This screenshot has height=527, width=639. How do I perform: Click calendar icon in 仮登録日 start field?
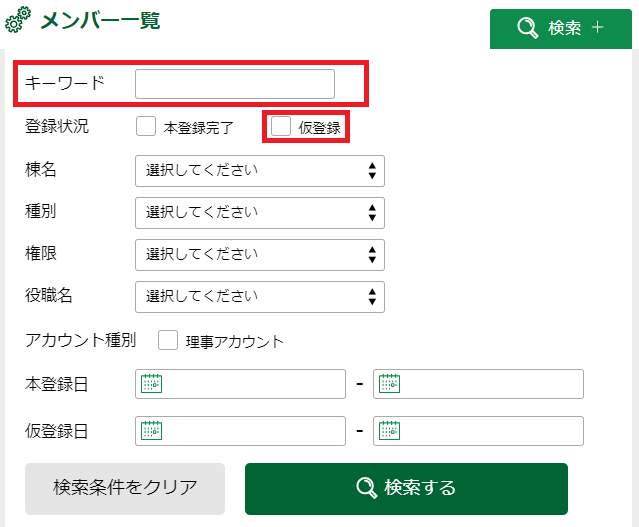tap(151, 431)
